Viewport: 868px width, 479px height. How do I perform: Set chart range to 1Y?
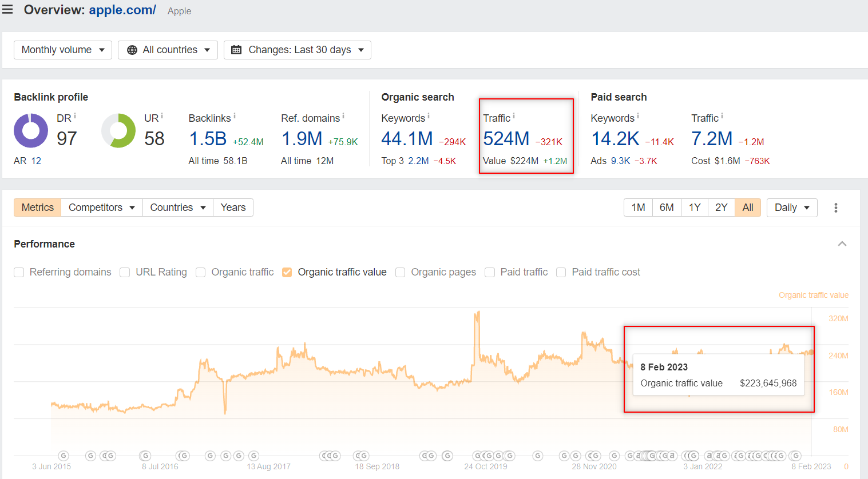[x=695, y=207]
